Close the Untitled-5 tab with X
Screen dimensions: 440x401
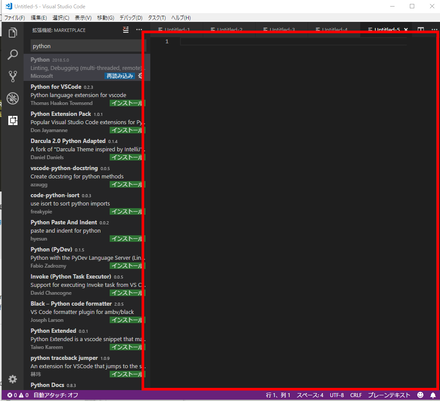coord(406,30)
